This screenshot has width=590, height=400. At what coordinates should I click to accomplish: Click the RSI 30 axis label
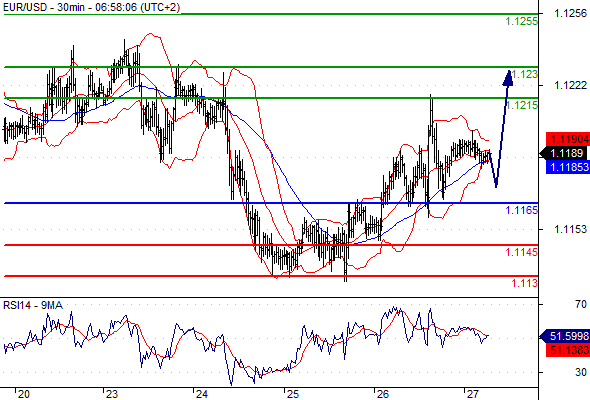coord(581,372)
